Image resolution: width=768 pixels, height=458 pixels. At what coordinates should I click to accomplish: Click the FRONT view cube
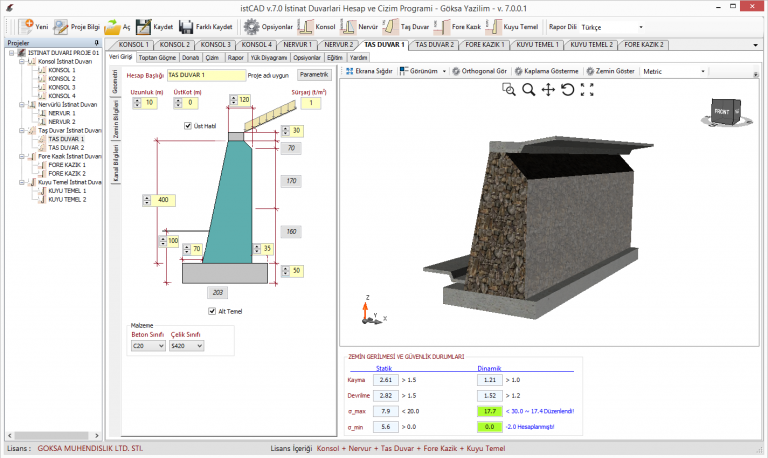pyautogui.click(x=721, y=112)
